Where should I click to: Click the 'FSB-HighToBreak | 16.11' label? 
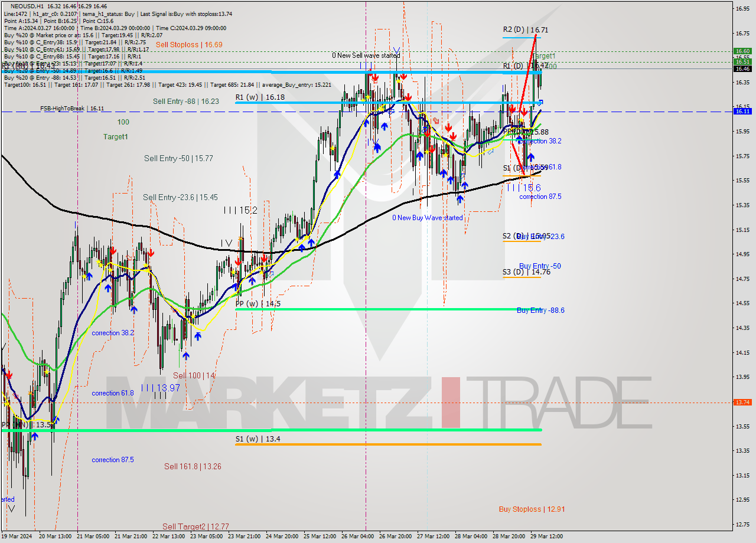(x=72, y=109)
